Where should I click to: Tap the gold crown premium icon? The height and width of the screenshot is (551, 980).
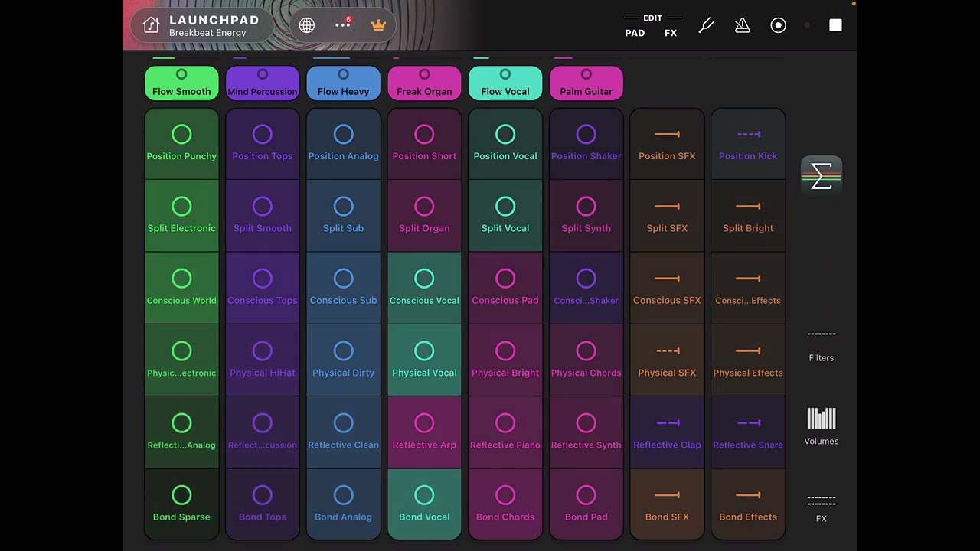[378, 25]
